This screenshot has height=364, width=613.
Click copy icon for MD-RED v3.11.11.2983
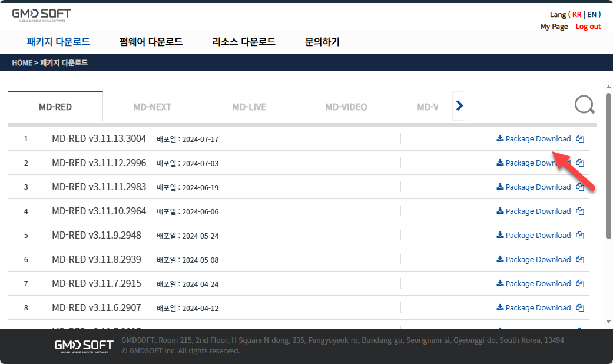tap(580, 187)
